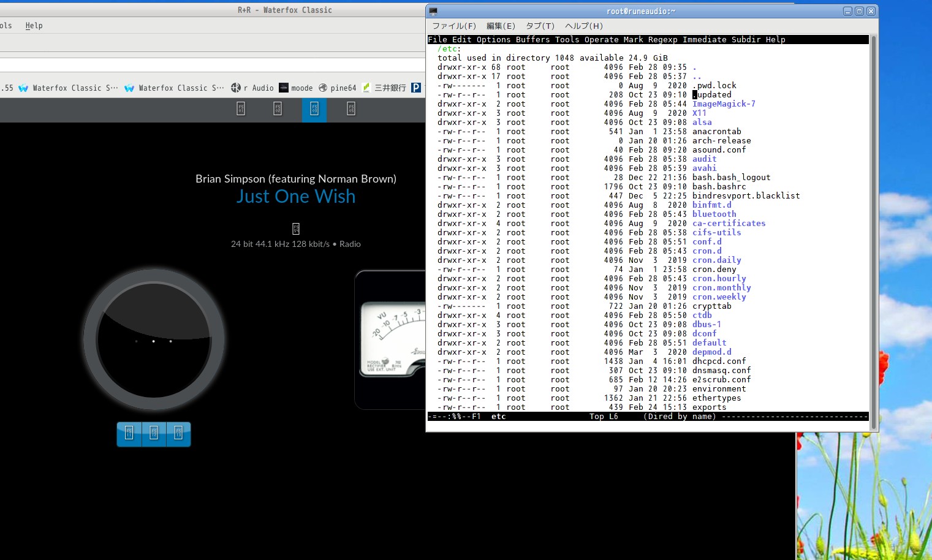932x560 pixels.
Task: Click the song title Just One Wish
Action: tap(296, 196)
